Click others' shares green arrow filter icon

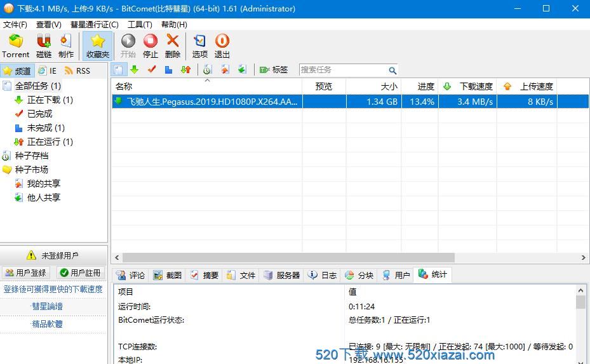[242, 70]
